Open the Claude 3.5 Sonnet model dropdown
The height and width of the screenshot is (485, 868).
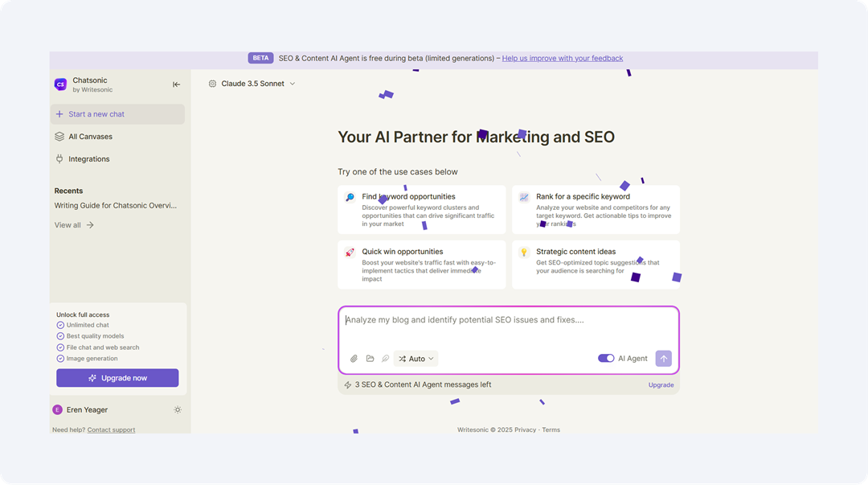[x=258, y=84]
